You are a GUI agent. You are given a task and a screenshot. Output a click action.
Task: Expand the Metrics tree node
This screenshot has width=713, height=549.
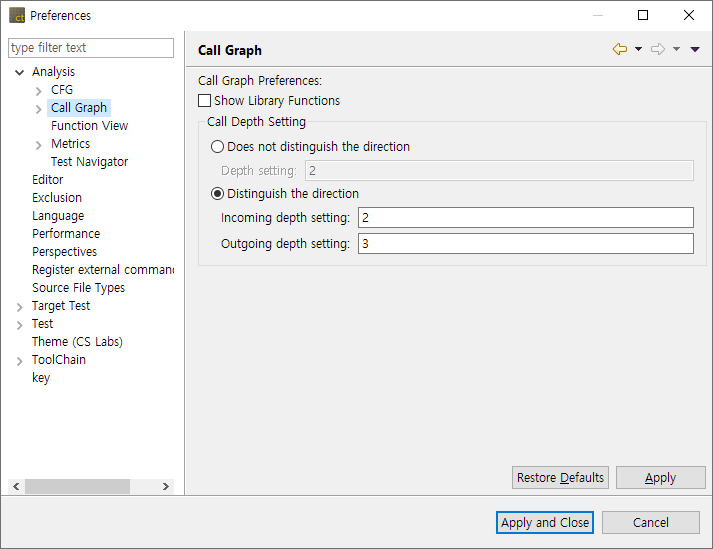(39, 145)
